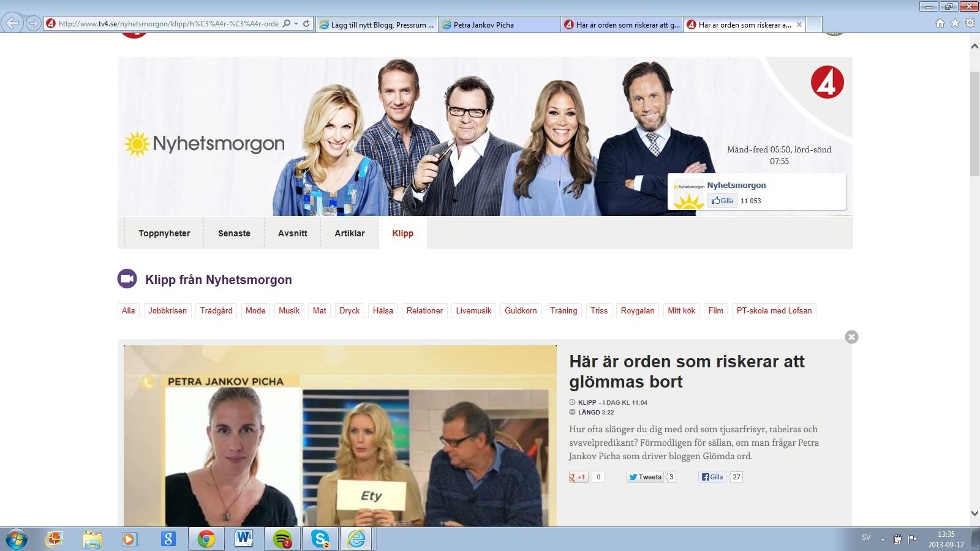Click the vertical scrollbar thumb
980x551 pixels.
click(x=974, y=124)
